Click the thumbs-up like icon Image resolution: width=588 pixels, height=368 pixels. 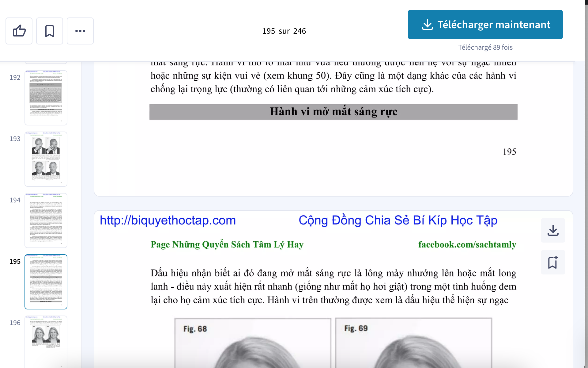(19, 31)
